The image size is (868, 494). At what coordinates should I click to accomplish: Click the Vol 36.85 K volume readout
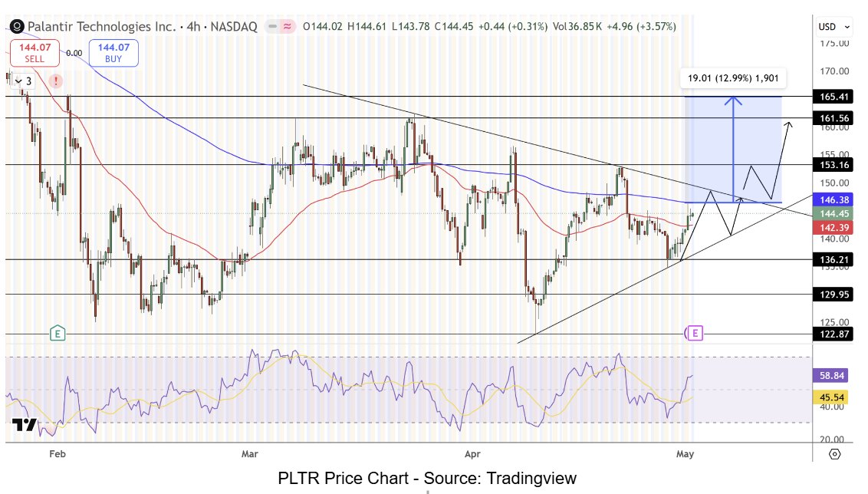click(577, 26)
